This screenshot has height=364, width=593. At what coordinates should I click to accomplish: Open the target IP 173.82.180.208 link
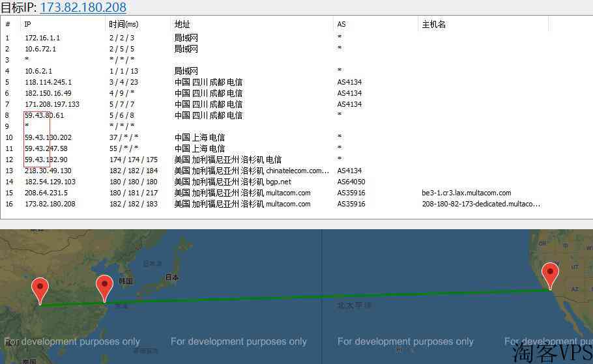pos(83,8)
